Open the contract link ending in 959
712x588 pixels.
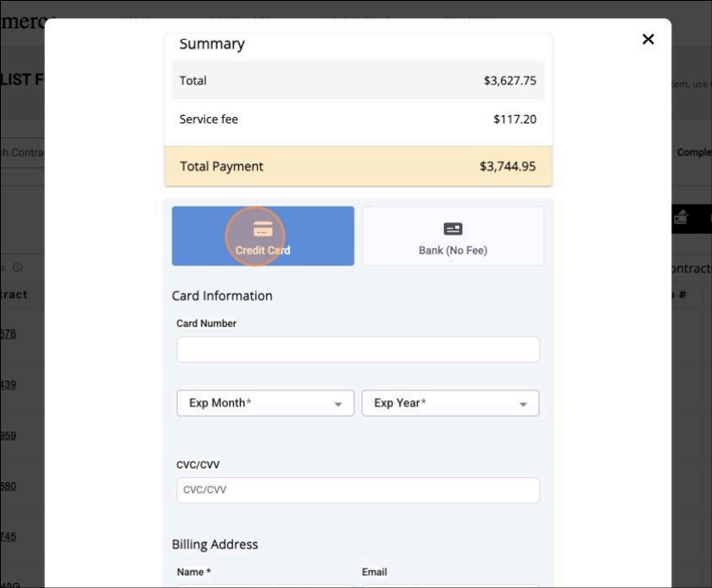8,435
